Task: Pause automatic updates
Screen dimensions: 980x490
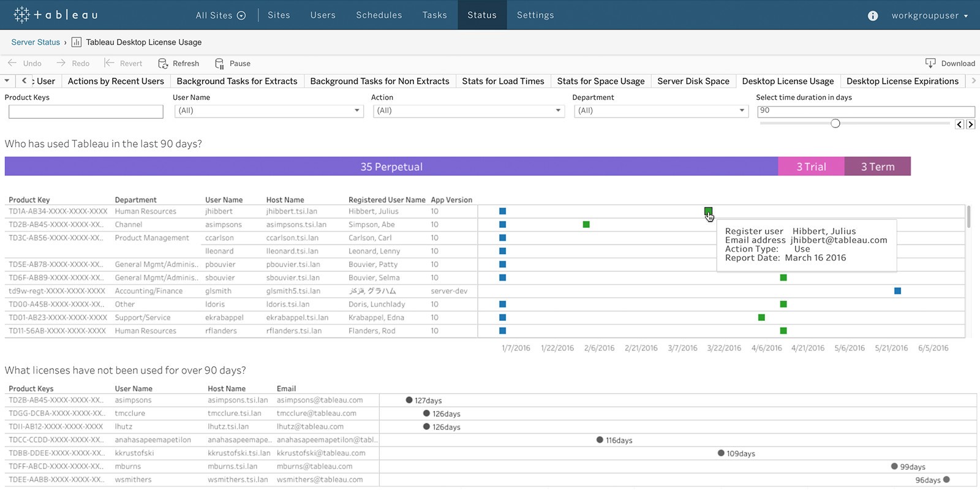Action: click(232, 63)
